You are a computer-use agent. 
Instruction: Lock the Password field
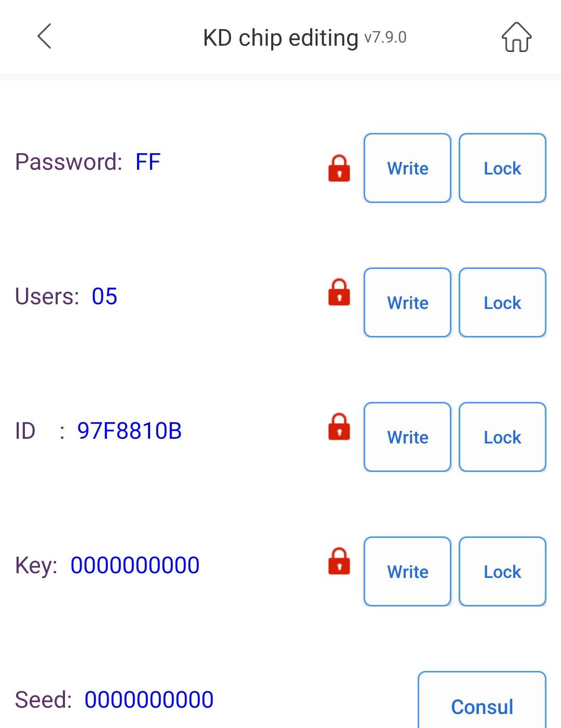pos(502,168)
